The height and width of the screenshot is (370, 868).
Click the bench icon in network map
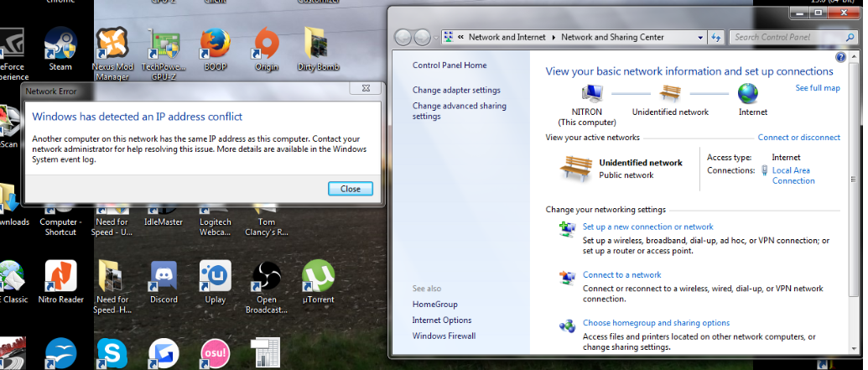[670, 93]
